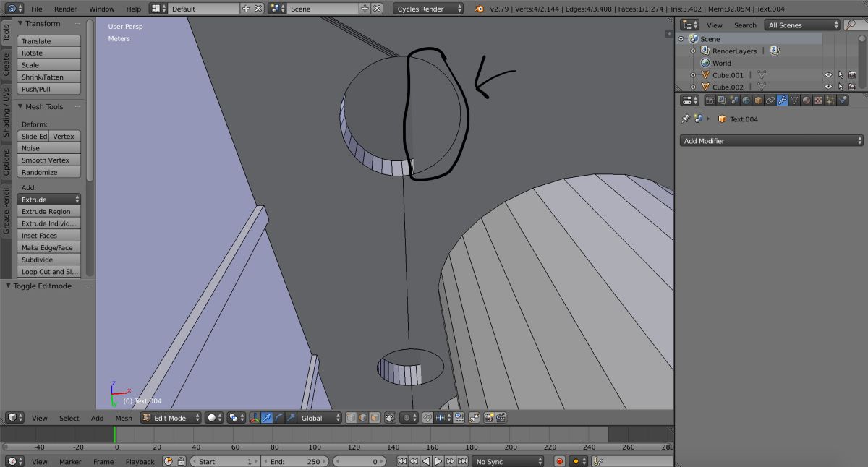Toggle renderability camera for Cube.002
868x467 pixels.
(852, 87)
